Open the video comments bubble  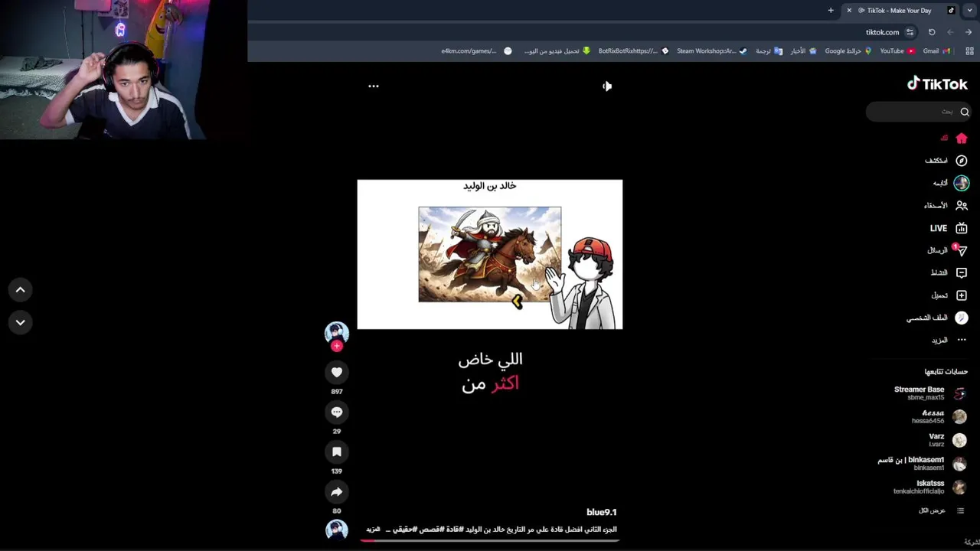[x=337, y=412]
